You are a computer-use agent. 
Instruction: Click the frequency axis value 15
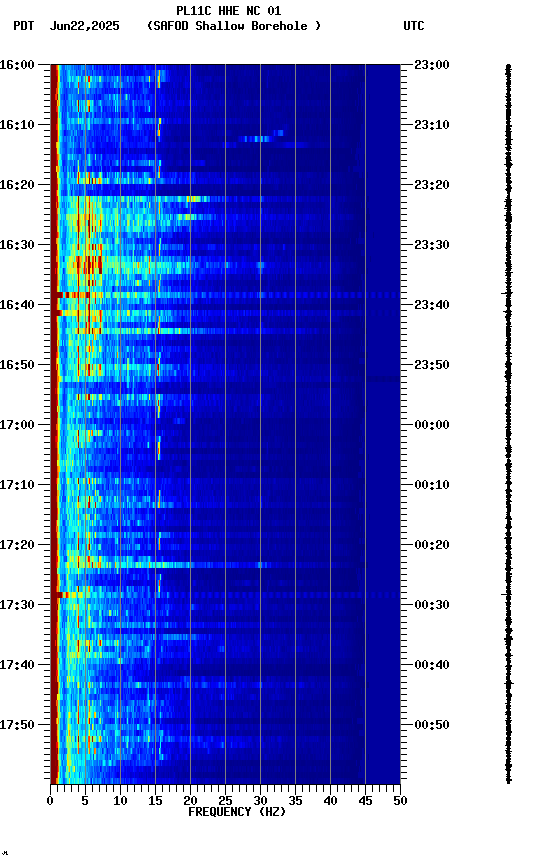[x=155, y=801]
